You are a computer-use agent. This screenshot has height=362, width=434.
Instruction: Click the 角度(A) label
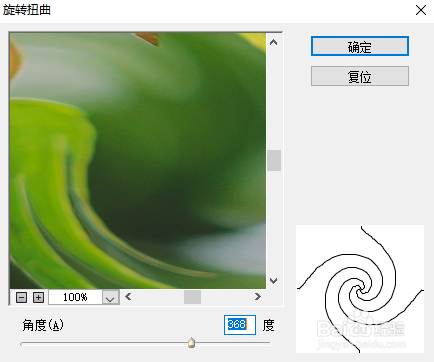click(43, 325)
